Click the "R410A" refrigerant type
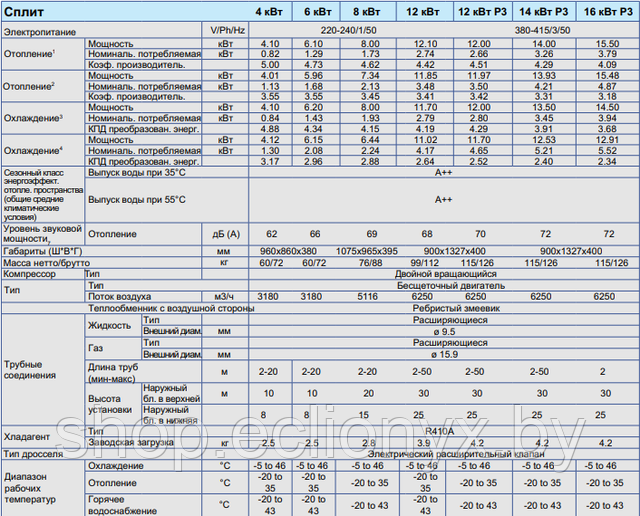The width and height of the screenshot is (640, 516). coord(440,431)
